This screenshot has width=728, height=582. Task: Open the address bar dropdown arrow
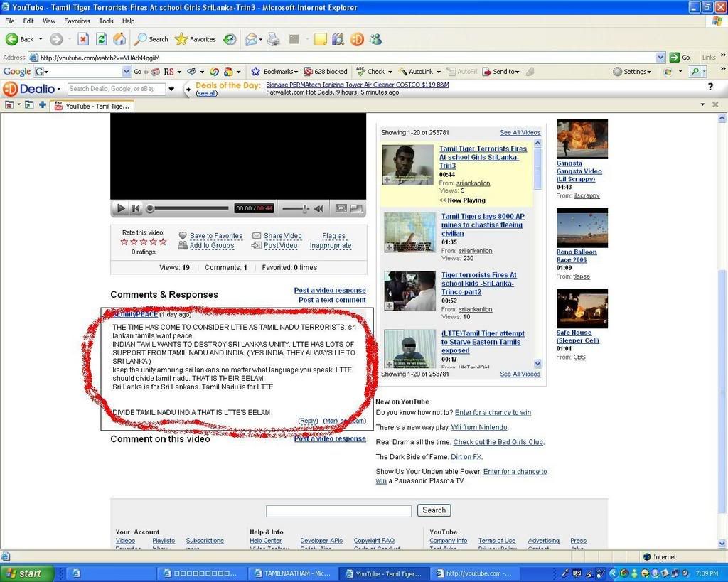coord(660,58)
